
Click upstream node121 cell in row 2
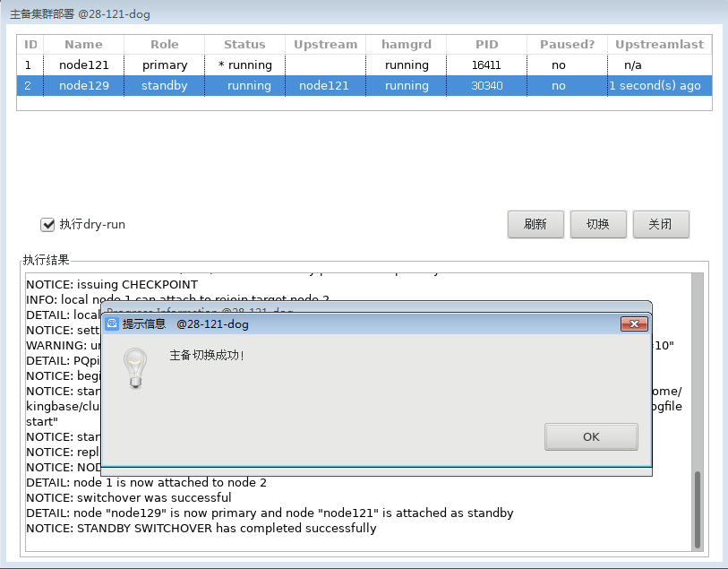tap(325, 85)
